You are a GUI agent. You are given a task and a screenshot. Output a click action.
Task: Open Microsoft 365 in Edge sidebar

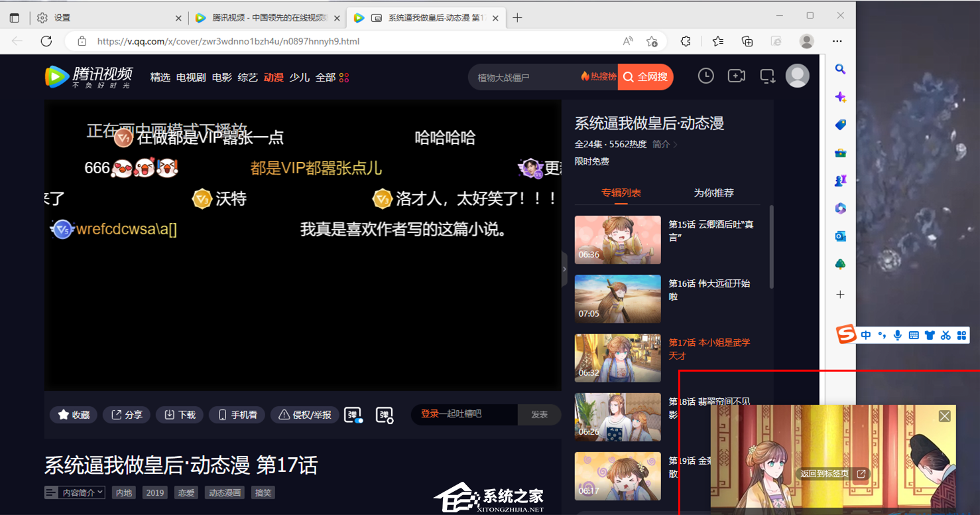point(840,208)
